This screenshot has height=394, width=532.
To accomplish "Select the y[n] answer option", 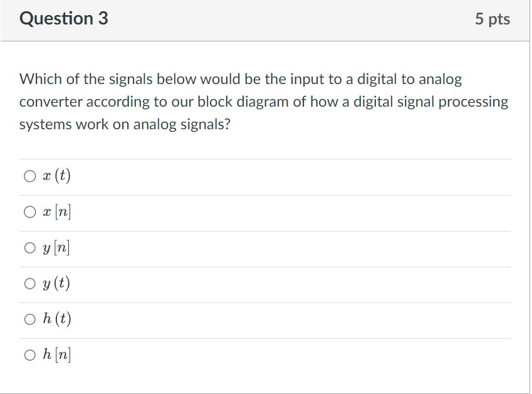I will pyautogui.click(x=29, y=247).
